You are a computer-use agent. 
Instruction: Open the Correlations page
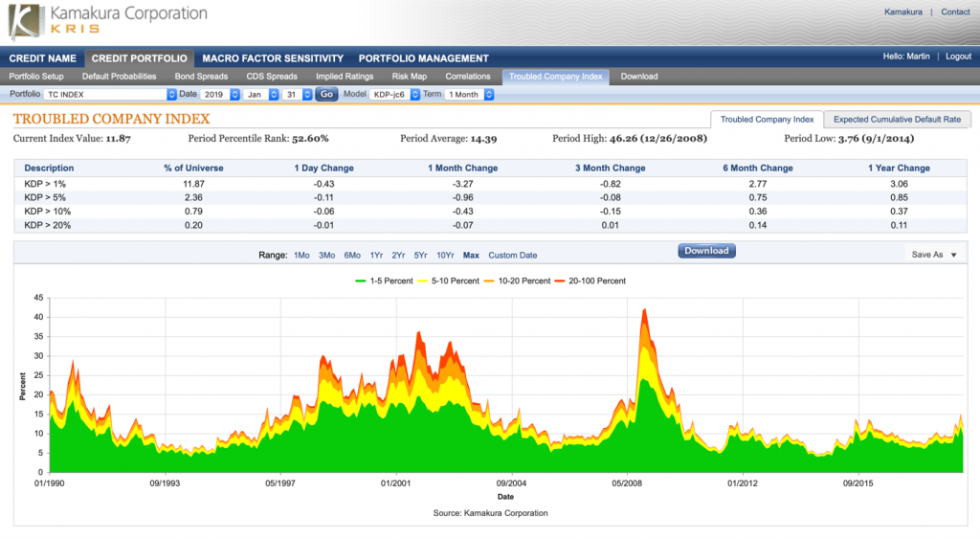tap(467, 77)
